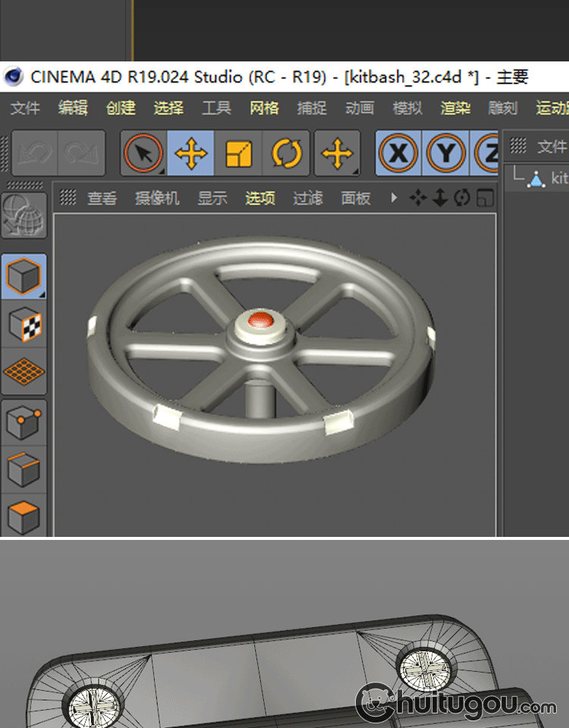This screenshot has width=569, height=728.
Task: Switch to Polygons mode
Action: 24,516
